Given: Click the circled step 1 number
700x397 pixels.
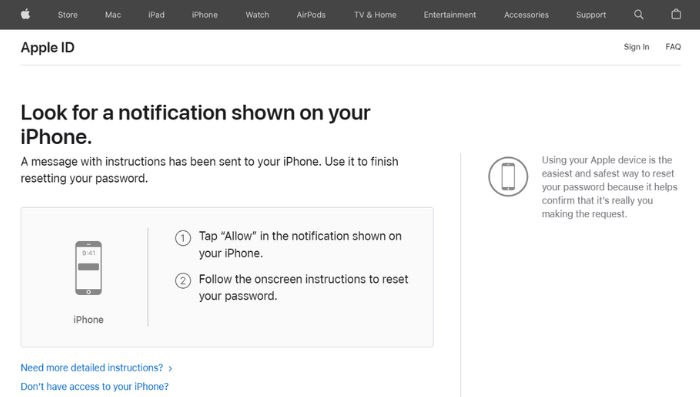Looking at the screenshot, I should pyautogui.click(x=183, y=238).
